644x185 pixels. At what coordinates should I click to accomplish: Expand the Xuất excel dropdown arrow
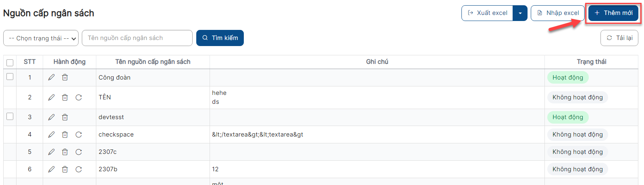click(520, 13)
